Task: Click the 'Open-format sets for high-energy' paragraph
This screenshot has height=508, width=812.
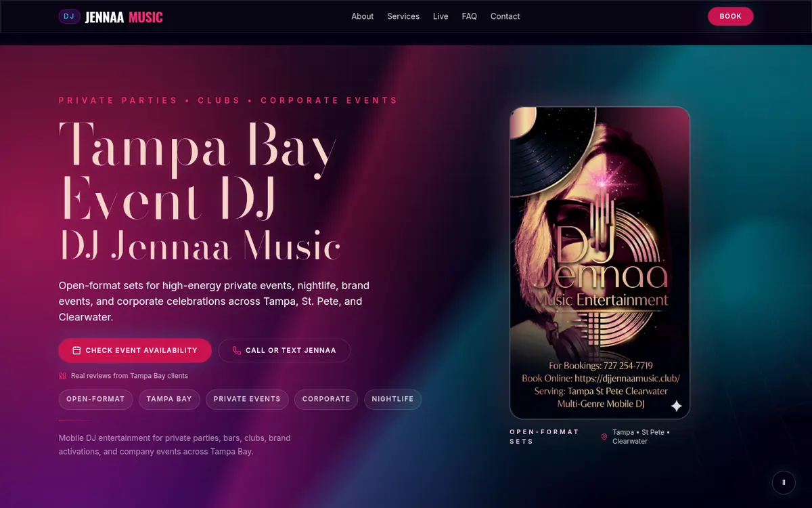Action: pyautogui.click(x=214, y=301)
